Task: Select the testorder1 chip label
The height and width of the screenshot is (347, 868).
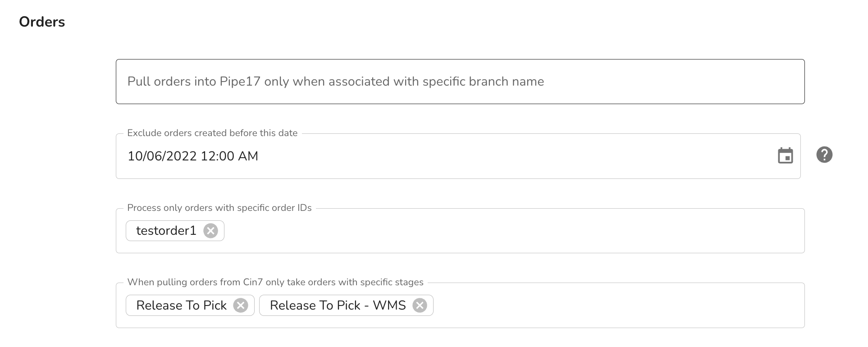Action: click(166, 231)
